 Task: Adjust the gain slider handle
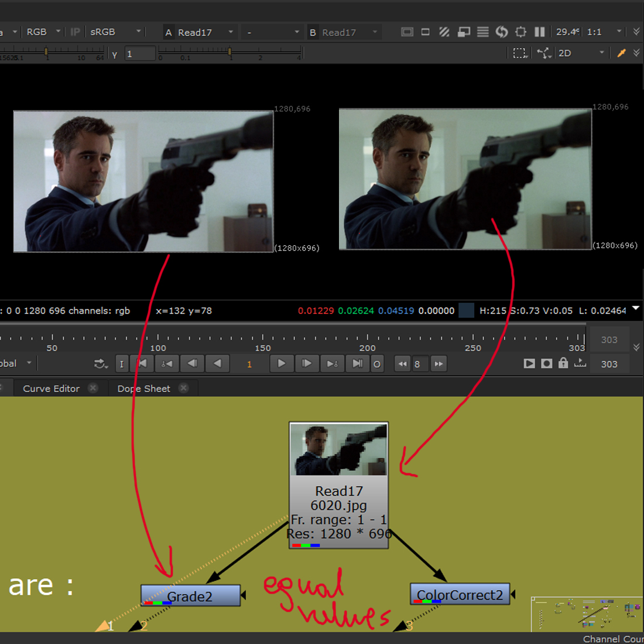[x=46, y=52]
